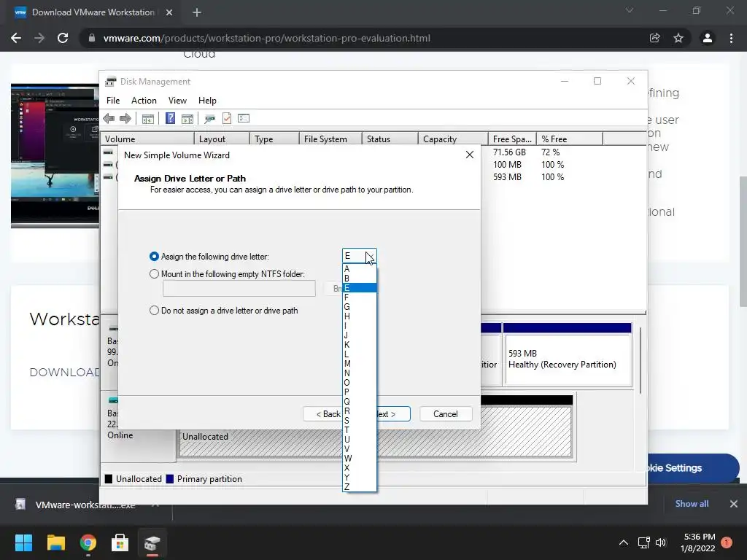The image size is (747, 560).
Task: Reload the Chrome page
Action: 63,38
